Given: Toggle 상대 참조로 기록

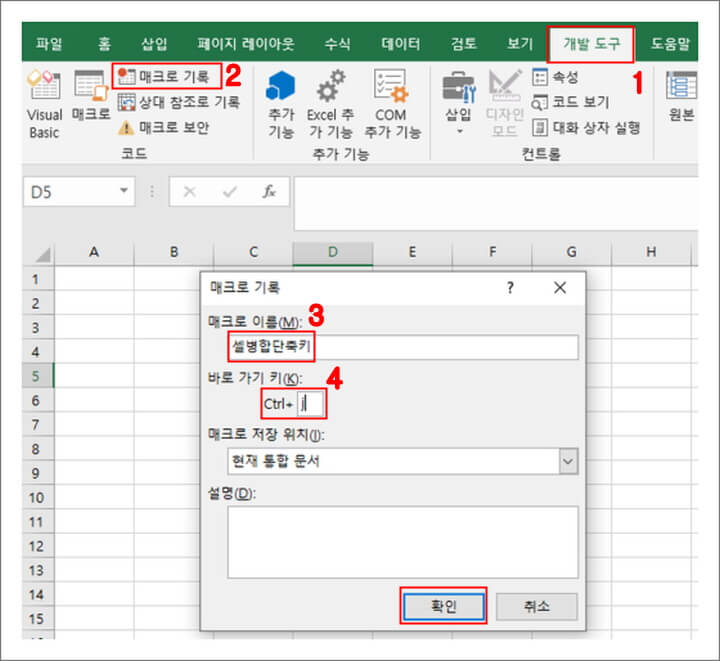Looking at the screenshot, I should coord(178,102).
